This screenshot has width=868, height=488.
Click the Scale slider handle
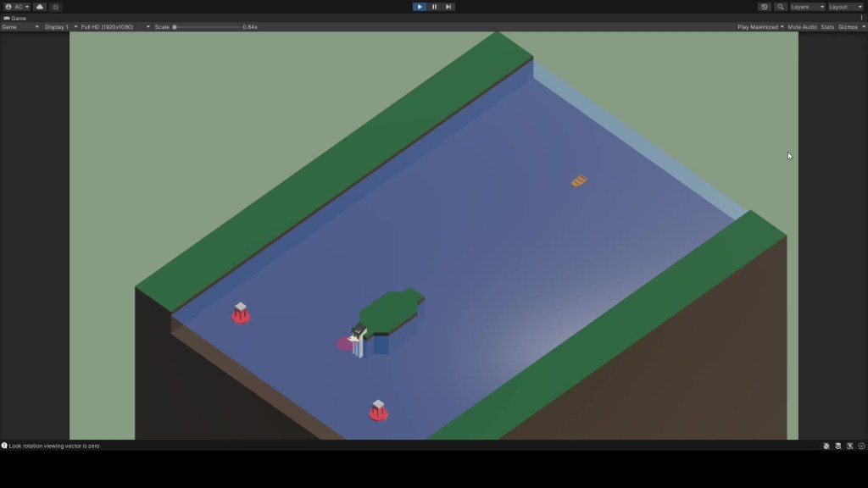coord(175,27)
